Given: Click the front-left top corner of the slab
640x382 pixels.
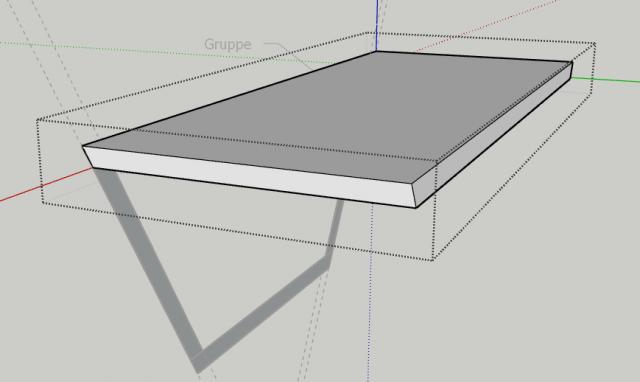Looking at the screenshot, I should click(83, 147).
